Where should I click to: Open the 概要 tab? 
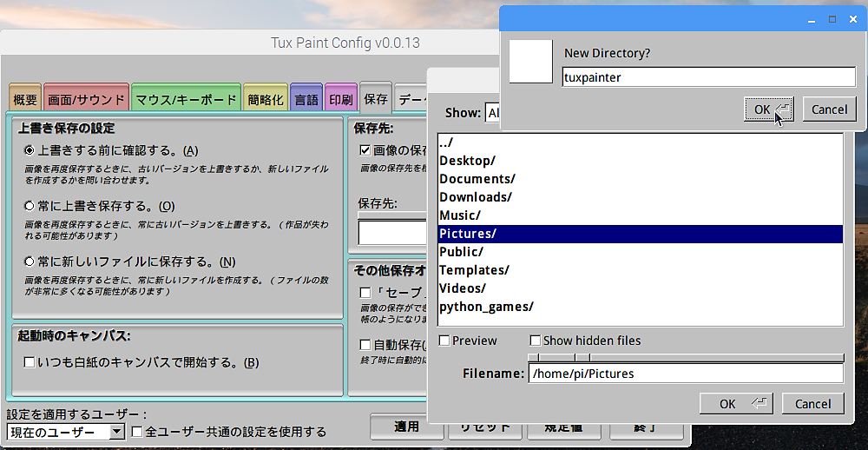click(25, 100)
